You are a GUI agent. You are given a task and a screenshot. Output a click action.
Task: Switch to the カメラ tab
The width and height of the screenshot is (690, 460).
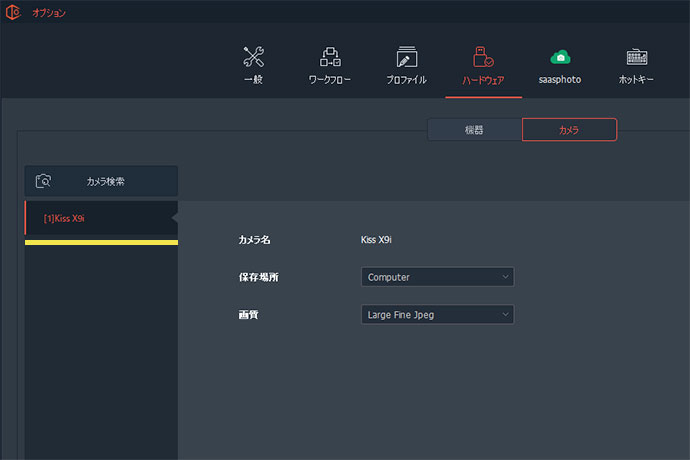point(569,130)
